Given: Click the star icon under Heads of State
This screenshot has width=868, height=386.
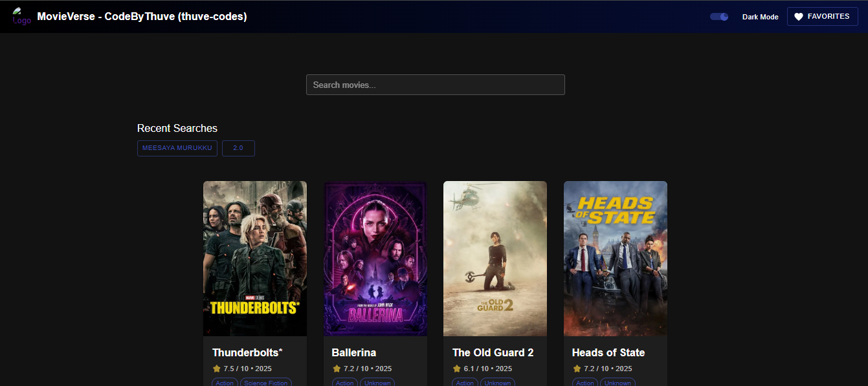Looking at the screenshot, I should point(577,369).
